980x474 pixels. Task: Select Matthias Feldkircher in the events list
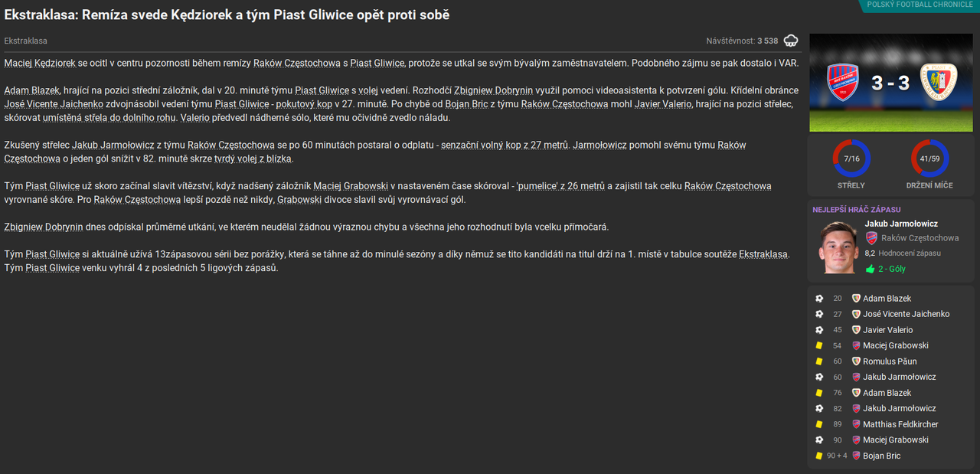[900, 424]
